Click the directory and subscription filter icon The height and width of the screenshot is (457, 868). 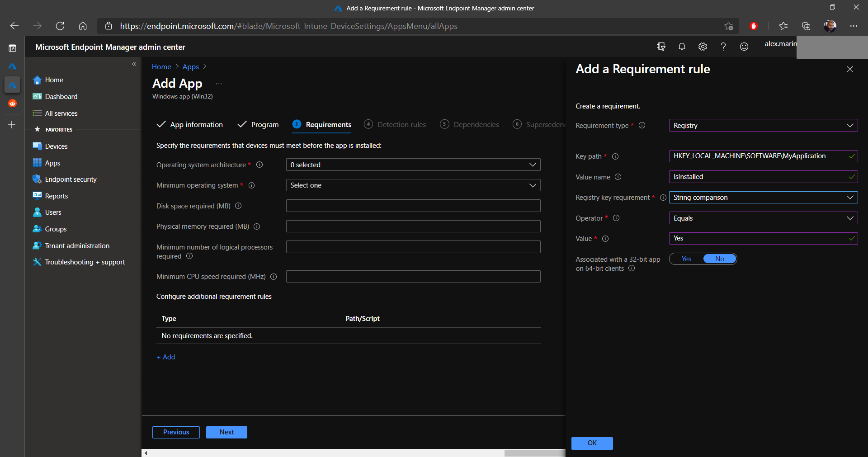tap(661, 47)
